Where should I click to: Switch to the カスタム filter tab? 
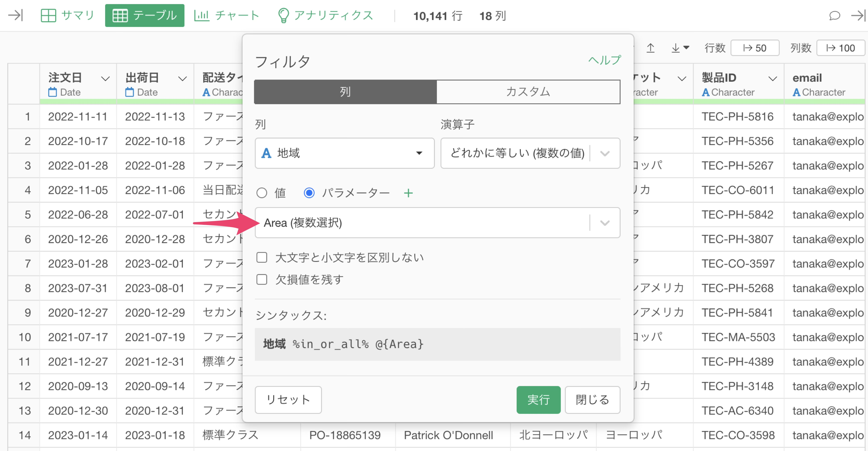528,92
